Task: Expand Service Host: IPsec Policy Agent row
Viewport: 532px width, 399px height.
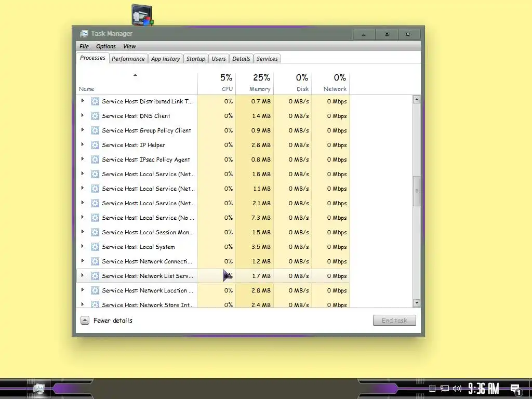Action: (x=83, y=159)
